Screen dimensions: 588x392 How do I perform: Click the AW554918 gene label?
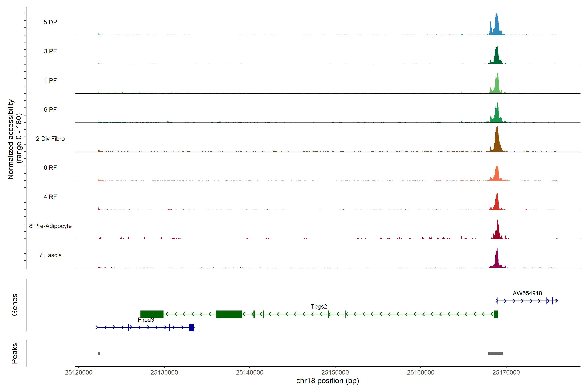(527, 293)
